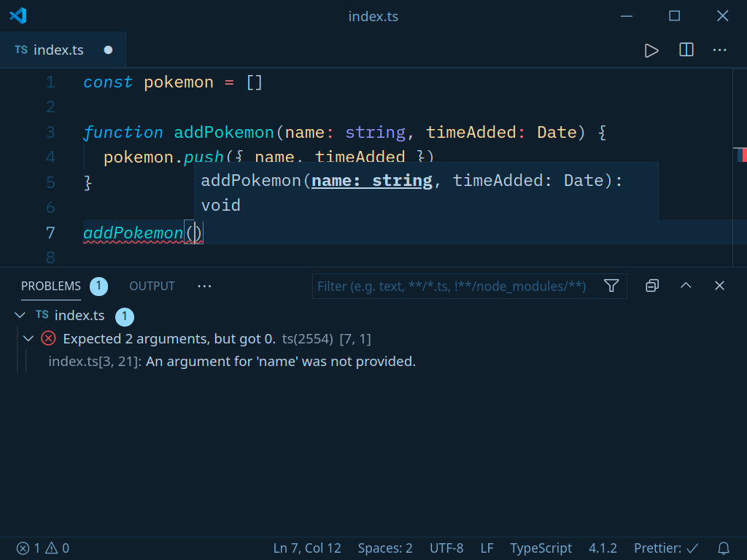Change file encoding 'UTF-8'
This screenshot has height=560, width=747.
tap(446, 548)
